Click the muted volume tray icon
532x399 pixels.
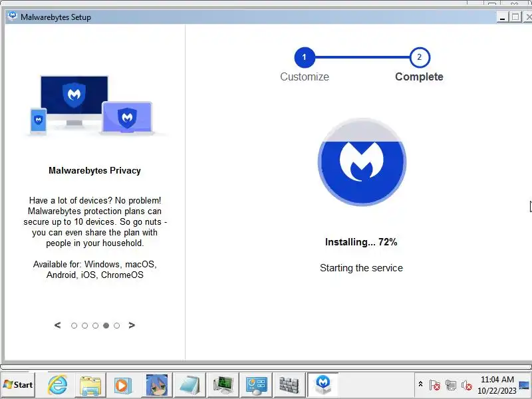pyautogui.click(x=467, y=385)
